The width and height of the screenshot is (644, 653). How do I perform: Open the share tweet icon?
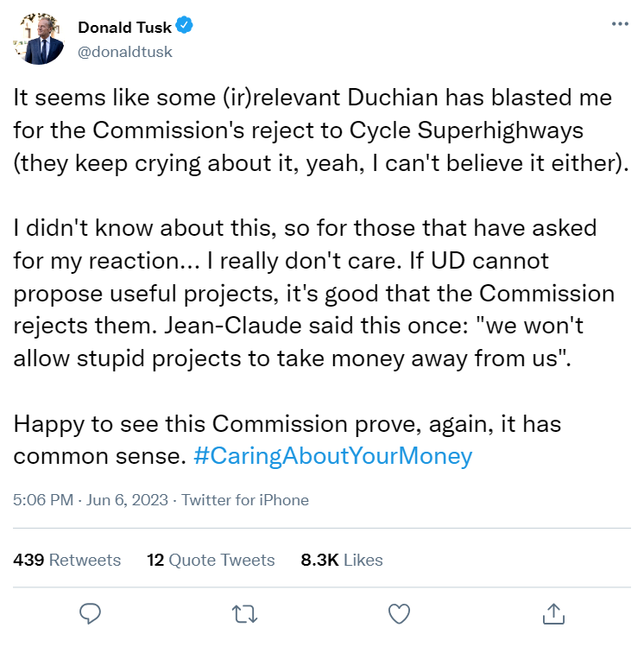[552, 613]
